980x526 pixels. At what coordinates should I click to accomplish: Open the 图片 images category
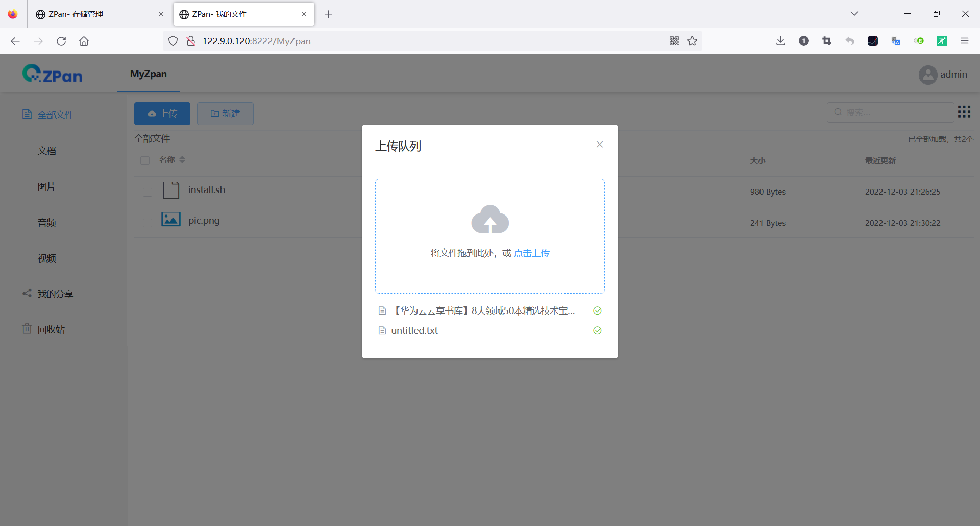pyautogui.click(x=46, y=186)
